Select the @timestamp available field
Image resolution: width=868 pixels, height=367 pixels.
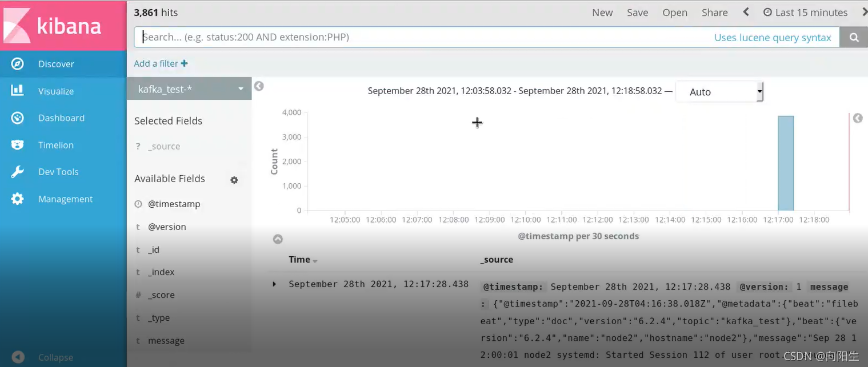click(174, 204)
